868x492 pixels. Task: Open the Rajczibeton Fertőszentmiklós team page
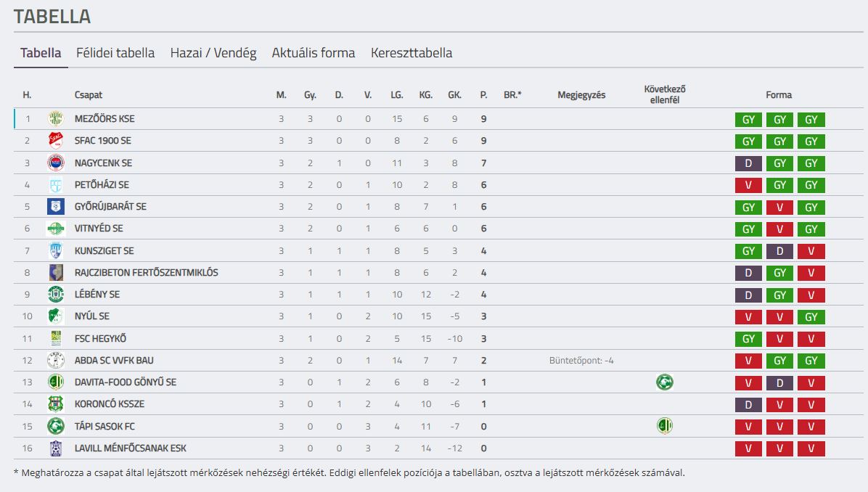pos(146,272)
